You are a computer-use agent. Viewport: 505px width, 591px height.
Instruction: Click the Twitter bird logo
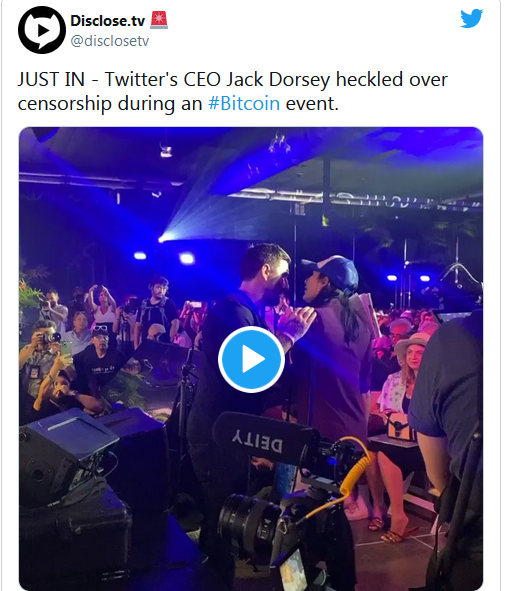(x=471, y=18)
